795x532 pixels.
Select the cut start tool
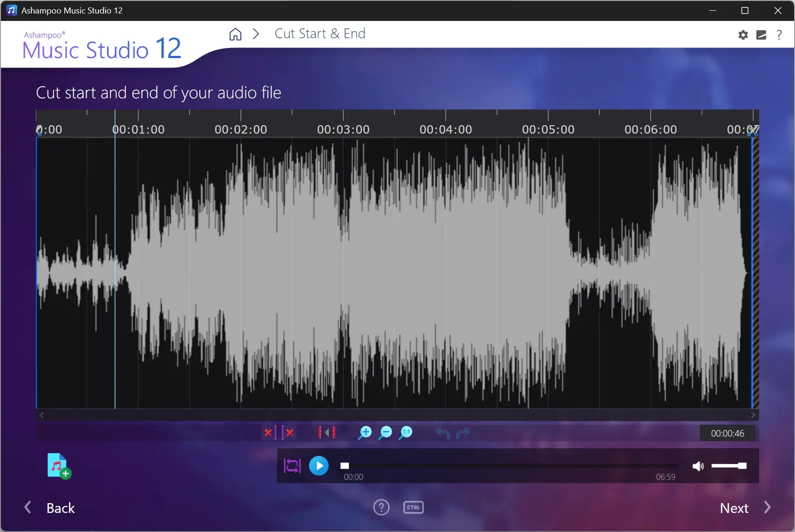(269, 432)
